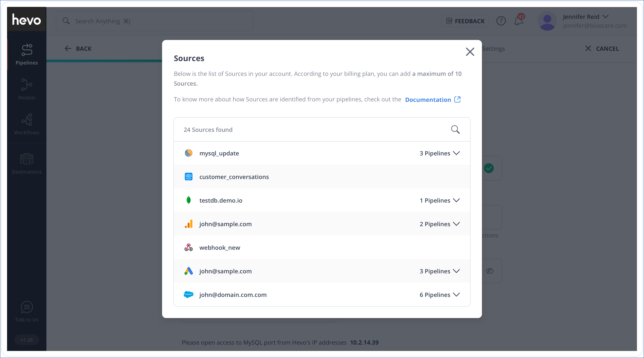Click the webhook icon beside webhook_new
Image resolution: width=644 pixels, height=358 pixels.
point(188,247)
